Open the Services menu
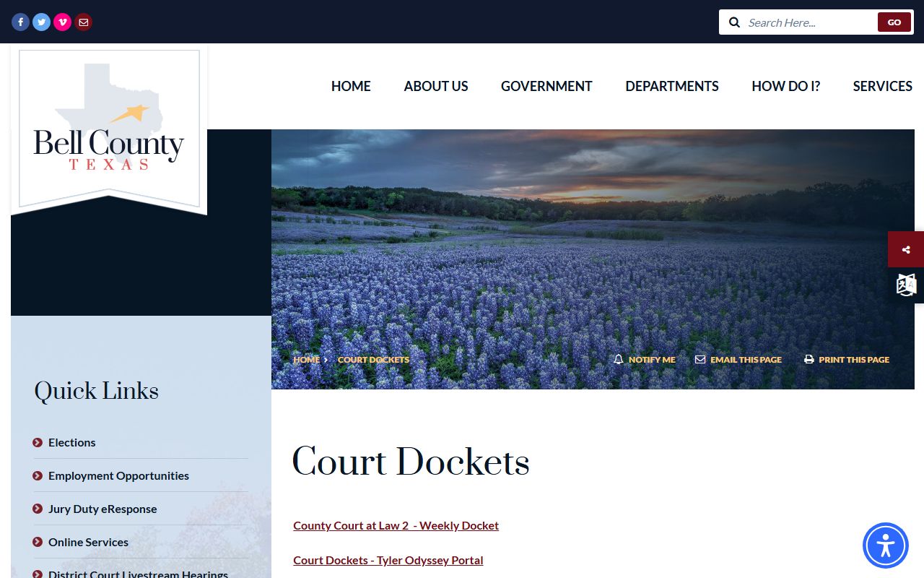The image size is (924, 578). (x=883, y=86)
